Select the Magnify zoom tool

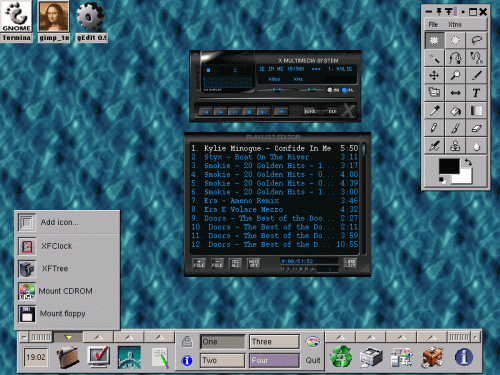click(x=455, y=75)
